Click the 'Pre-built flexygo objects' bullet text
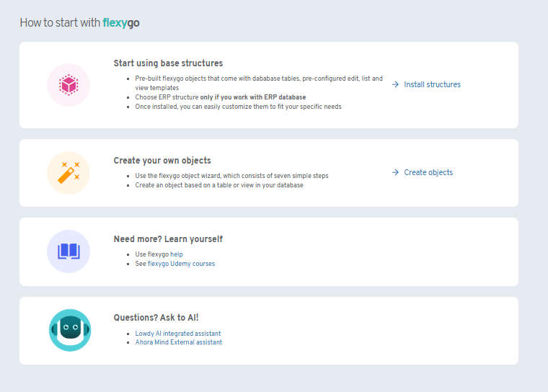 (x=259, y=83)
